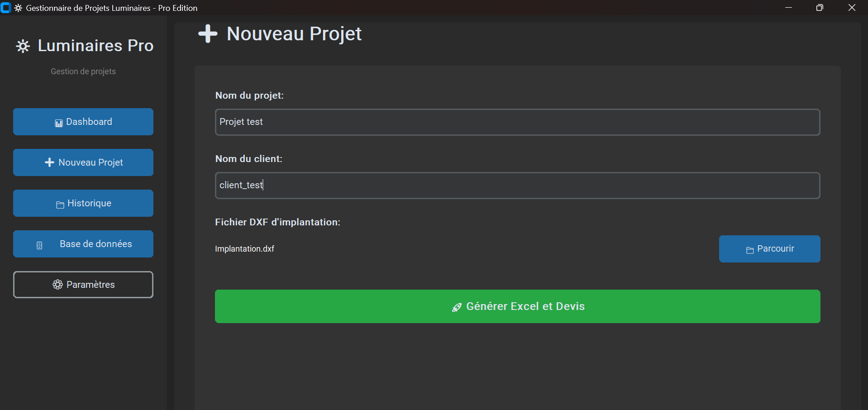Click the folder icon on Parcourir button
868x410 pixels.
click(x=749, y=249)
